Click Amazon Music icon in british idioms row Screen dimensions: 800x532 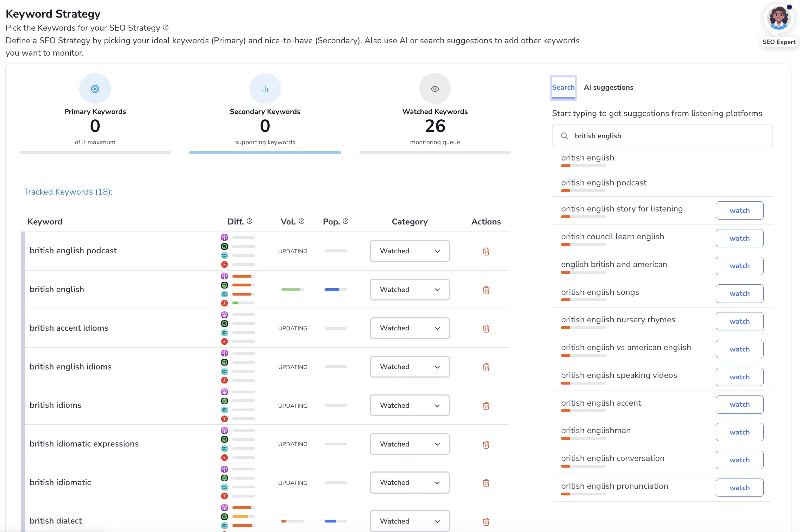click(224, 410)
